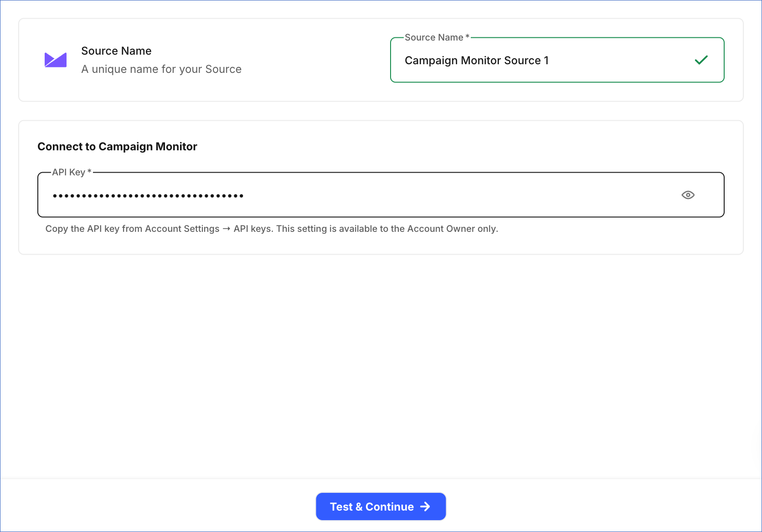Edit the Source Name input field
The width and height of the screenshot is (762, 532).
tap(557, 60)
